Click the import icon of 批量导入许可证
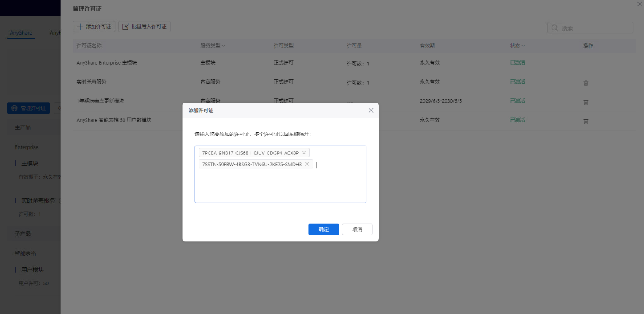The height and width of the screenshot is (314, 644). click(x=125, y=27)
